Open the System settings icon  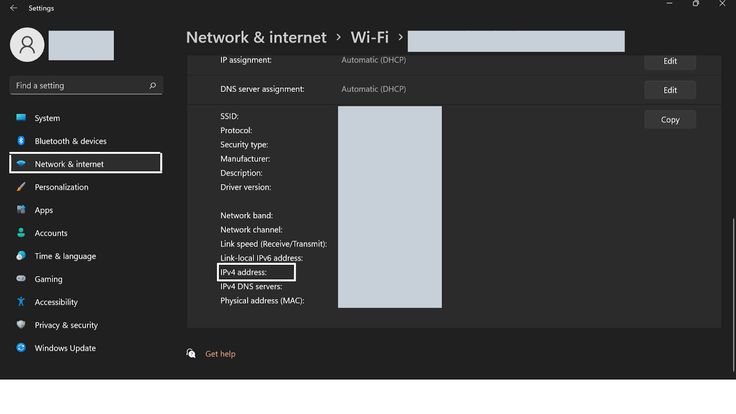coord(21,117)
